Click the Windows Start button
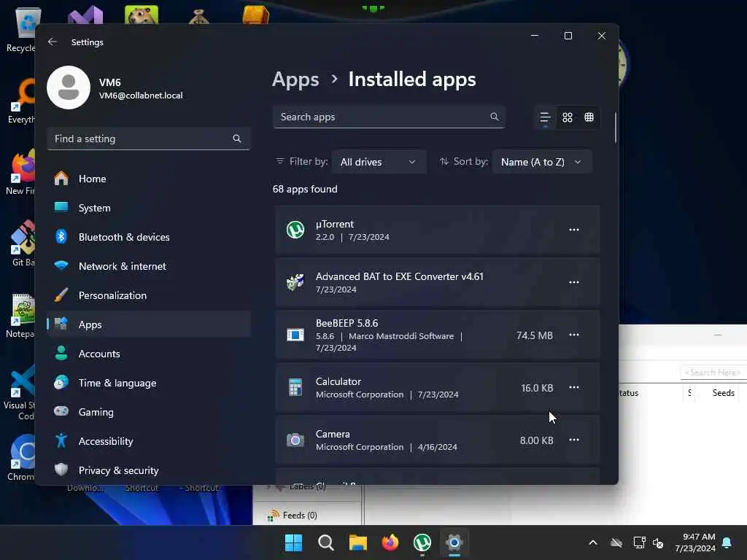The image size is (747, 560). (x=293, y=542)
